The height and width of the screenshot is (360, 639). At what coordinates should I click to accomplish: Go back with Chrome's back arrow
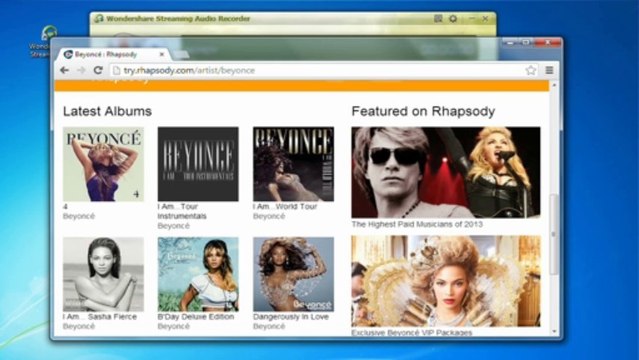point(64,70)
